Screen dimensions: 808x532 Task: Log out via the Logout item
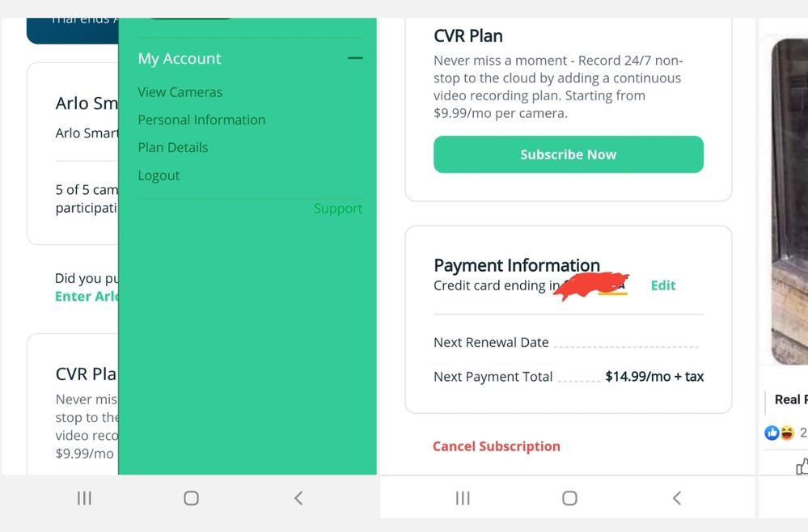tap(159, 175)
